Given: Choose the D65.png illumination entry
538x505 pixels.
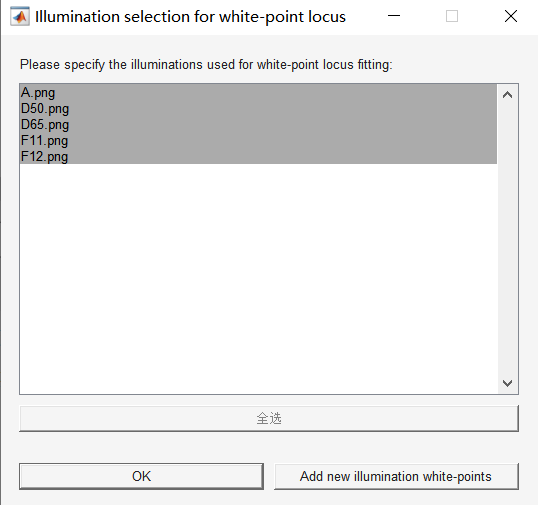Looking at the screenshot, I should coord(258,125).
